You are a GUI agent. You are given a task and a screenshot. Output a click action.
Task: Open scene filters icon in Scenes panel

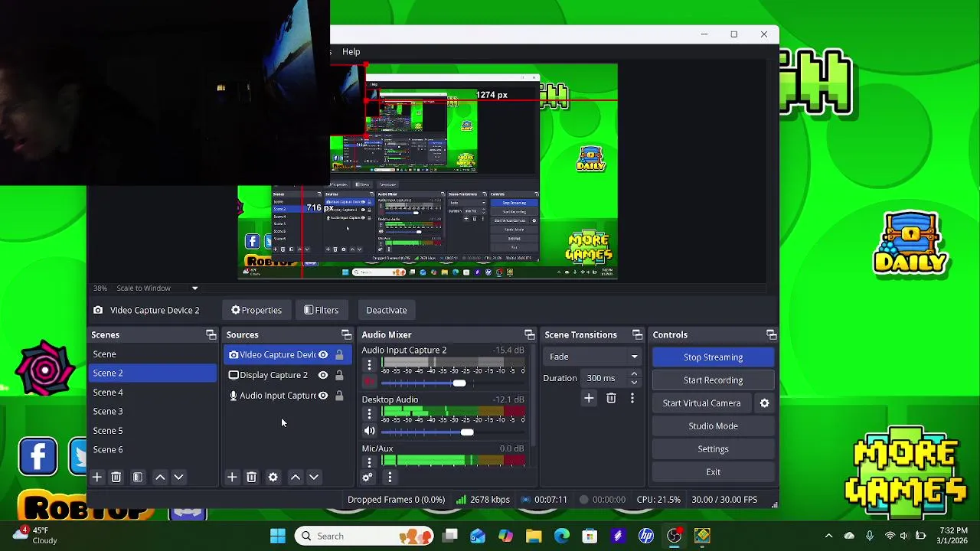pyautogui.click(x=138, y=477)
